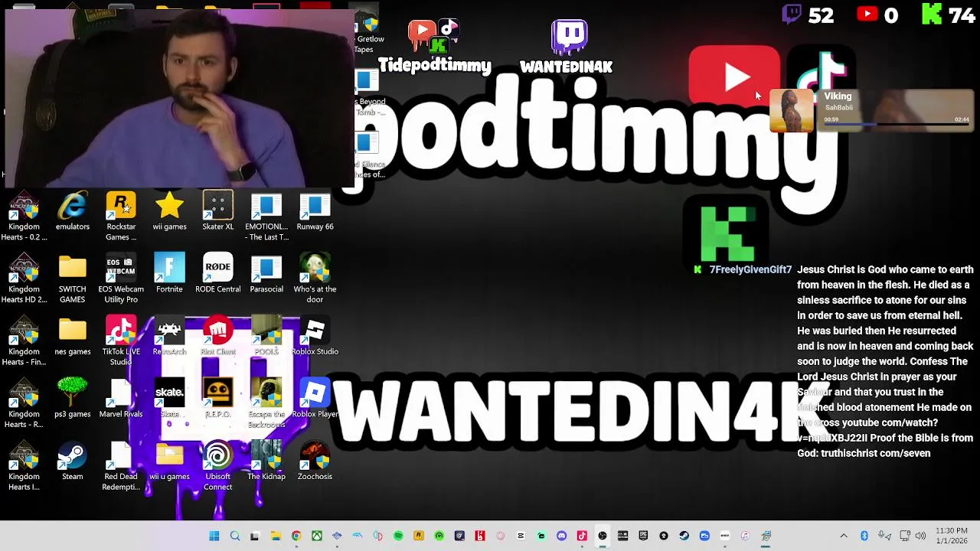
Task: Open the nes games folder
Action: click(x=73, y=337)
